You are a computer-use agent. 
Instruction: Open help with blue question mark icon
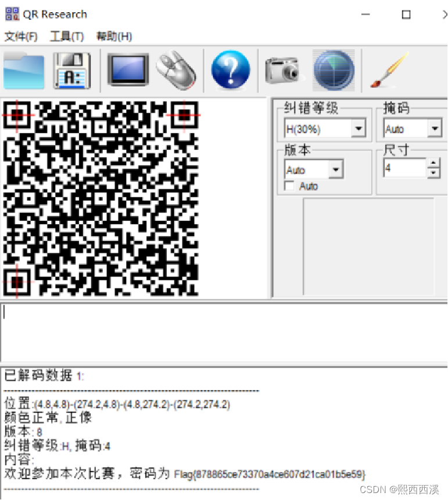click(x=230, y=69)
